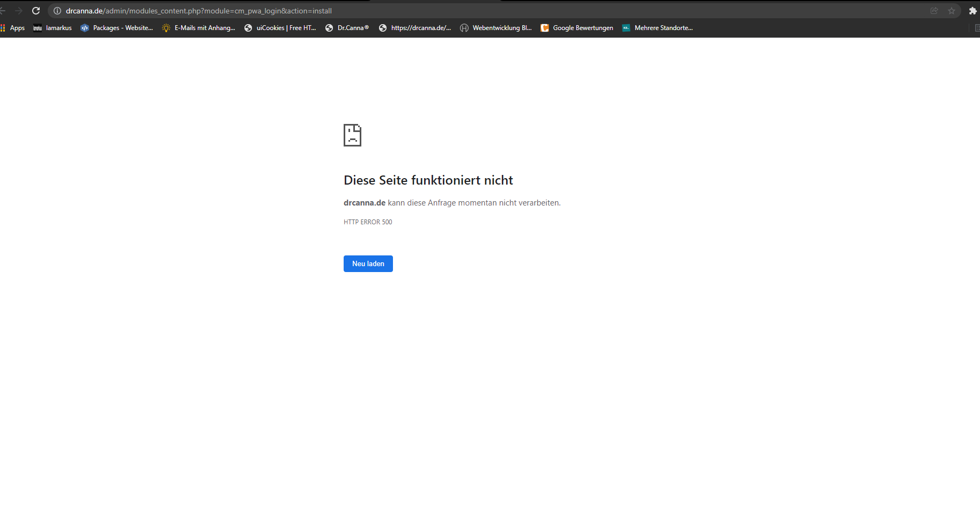This screenshot has height=506, width=980.
Task: Open the Apps bookmarks shortcut
Action: tap(13, 28)
